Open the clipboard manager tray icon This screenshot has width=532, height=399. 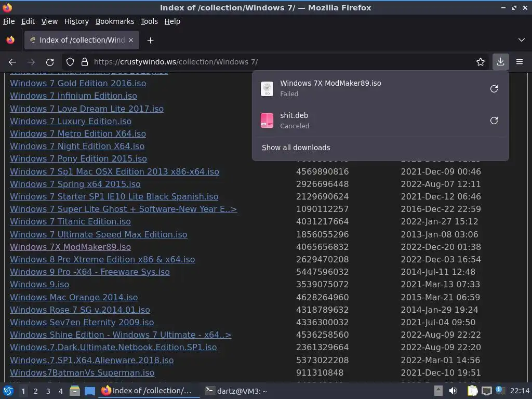(472, 391)
